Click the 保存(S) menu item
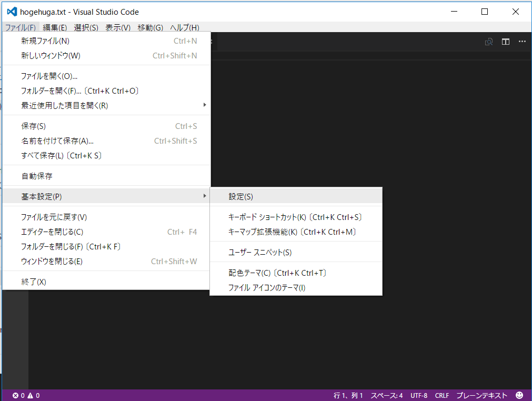The height and width of the screenshot is (401, 532). pyautogui.click(x=106, y=126)
